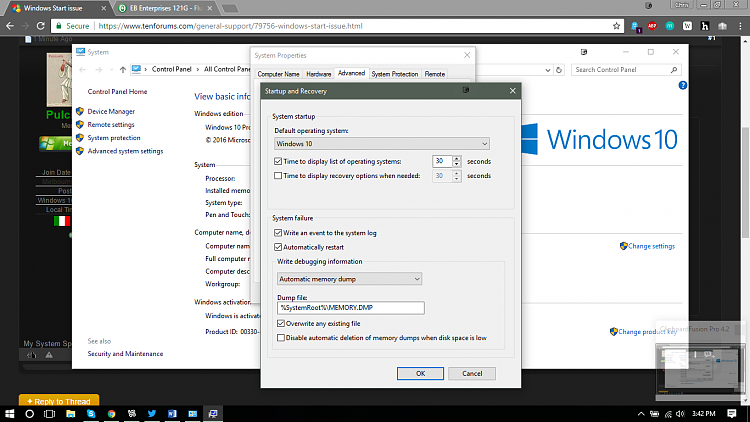
Task: Uncheck Automatically restart option
Action: (x=278, y=246)
